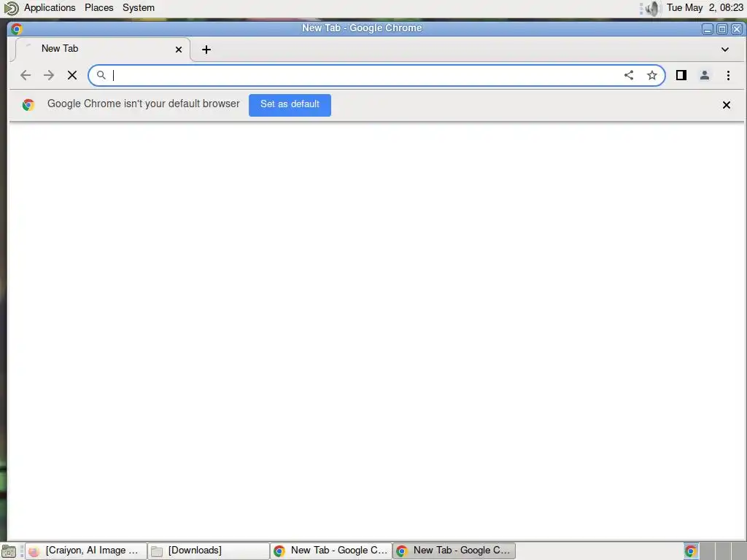The image size is (747, 560).
Task: Click the Chrome icon in the workspace switcher
Action: tap(691, 551)
